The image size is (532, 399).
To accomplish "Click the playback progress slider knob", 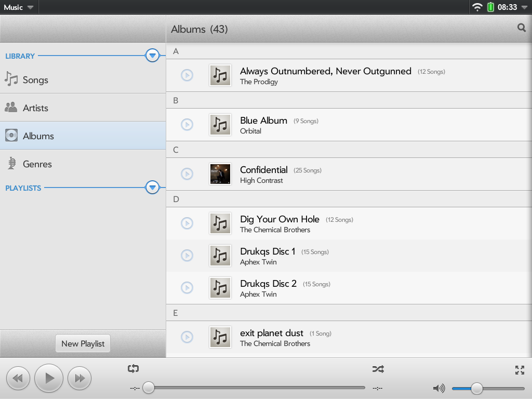I will click(x=148, y=388).
